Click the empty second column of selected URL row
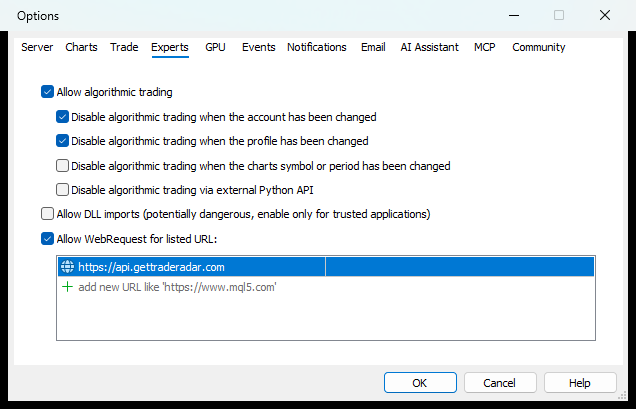Screen dimensions: 636x409 tap(460, 267)
